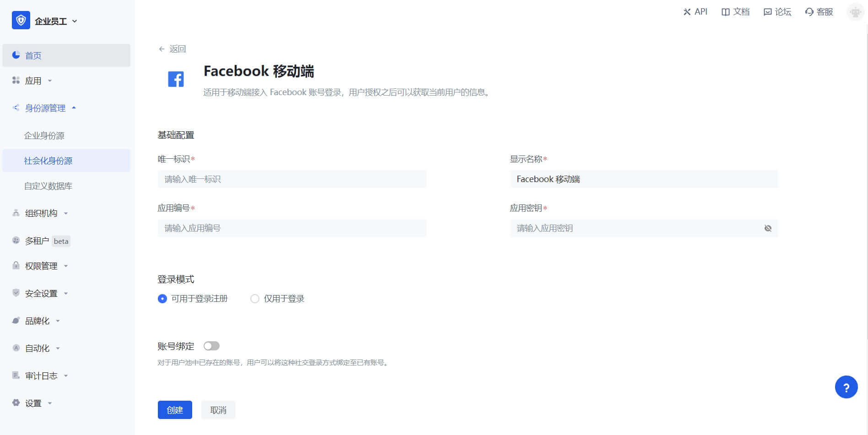
Task: Click the user avatar icon
Action: click(x=855, y=12)
